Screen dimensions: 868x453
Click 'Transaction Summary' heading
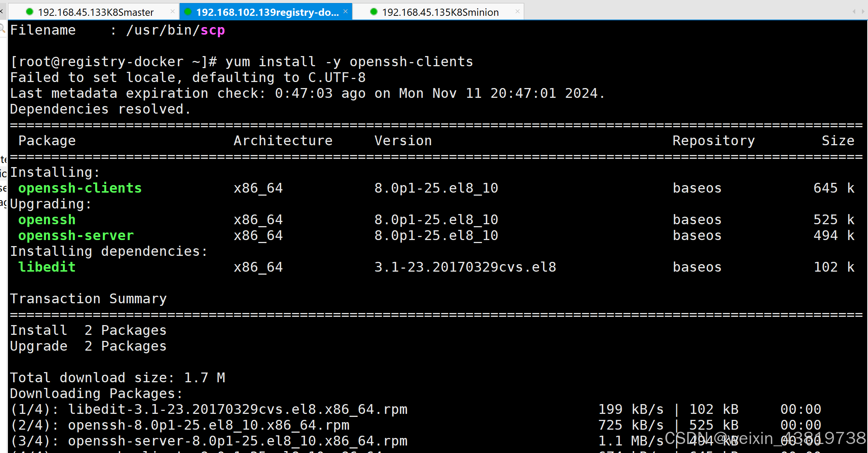(88, 299)
